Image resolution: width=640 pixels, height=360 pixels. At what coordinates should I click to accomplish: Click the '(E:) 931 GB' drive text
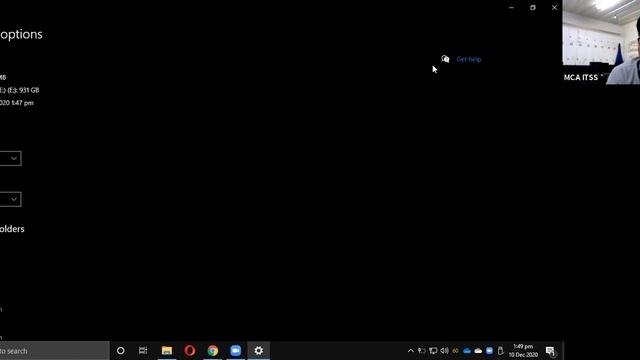[x=23, y=90]
